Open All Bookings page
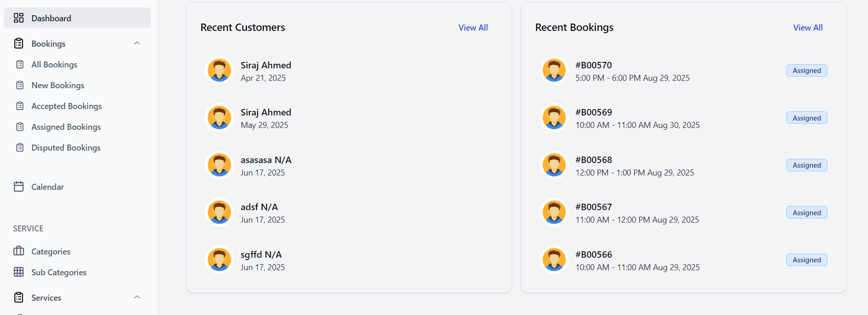The height and width of the screenshot is (315, 868). pos(54,65)
